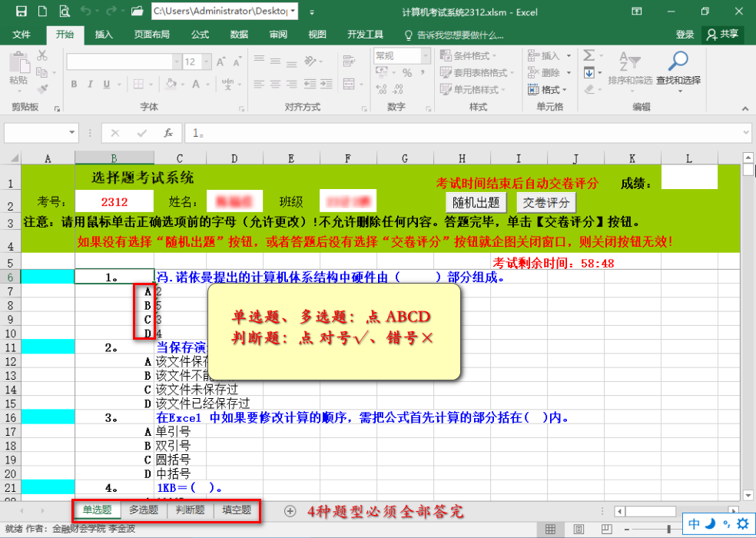Click the Borders icon
This screenshot has height=538, width=756.
tap(138, 84)
